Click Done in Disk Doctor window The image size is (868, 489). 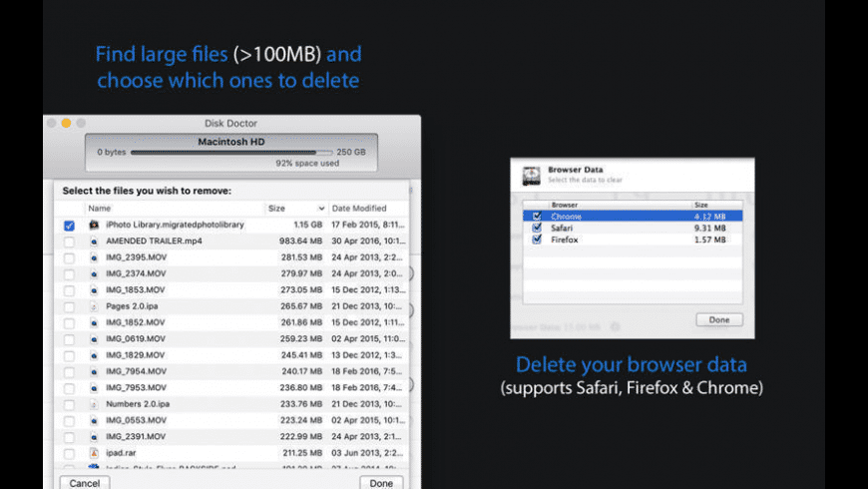tap(381, 483)
